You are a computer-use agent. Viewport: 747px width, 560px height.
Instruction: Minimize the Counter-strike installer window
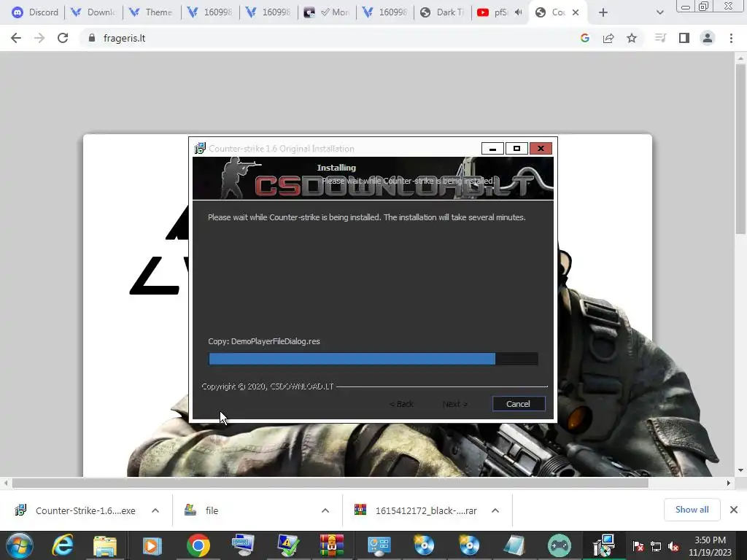tap(492, 149)
